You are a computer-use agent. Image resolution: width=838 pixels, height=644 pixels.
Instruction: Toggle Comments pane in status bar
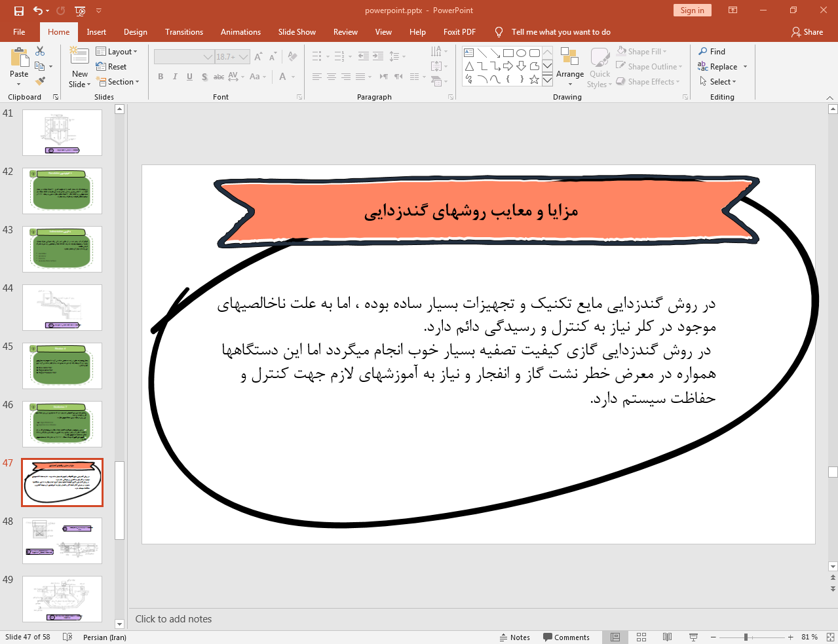(566, 637)
